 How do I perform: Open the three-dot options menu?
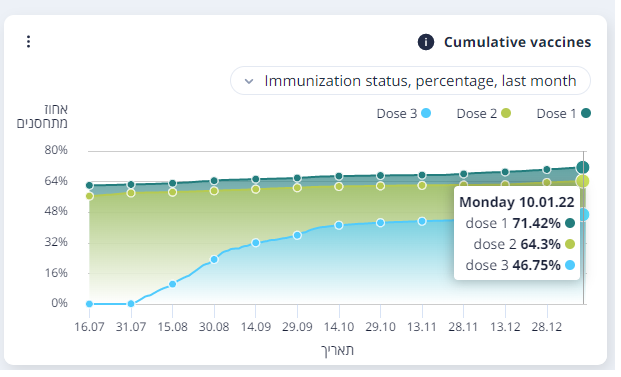28,42
